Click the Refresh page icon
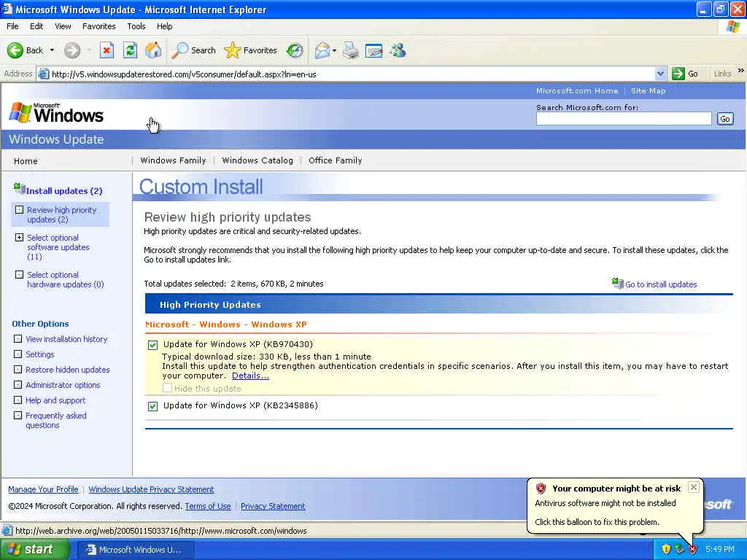Image resolution: width=747 pixels, height=560 pixels. [130, 50]
